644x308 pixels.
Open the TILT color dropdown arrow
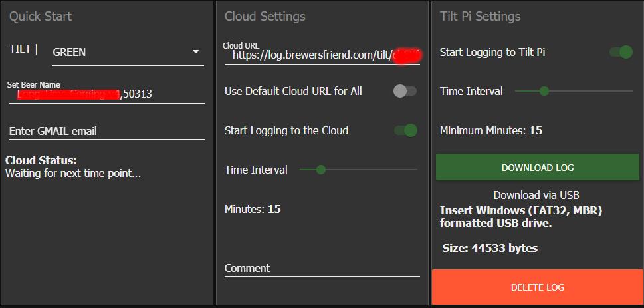point(195,52)
